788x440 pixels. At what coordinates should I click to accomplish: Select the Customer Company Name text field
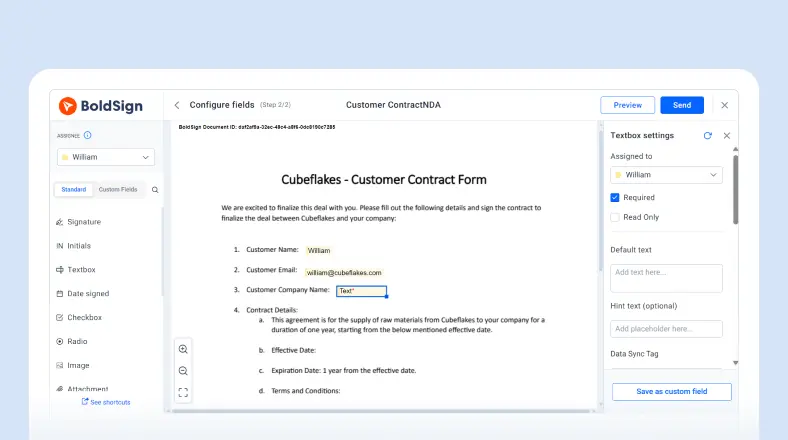(x=361, y=291)
